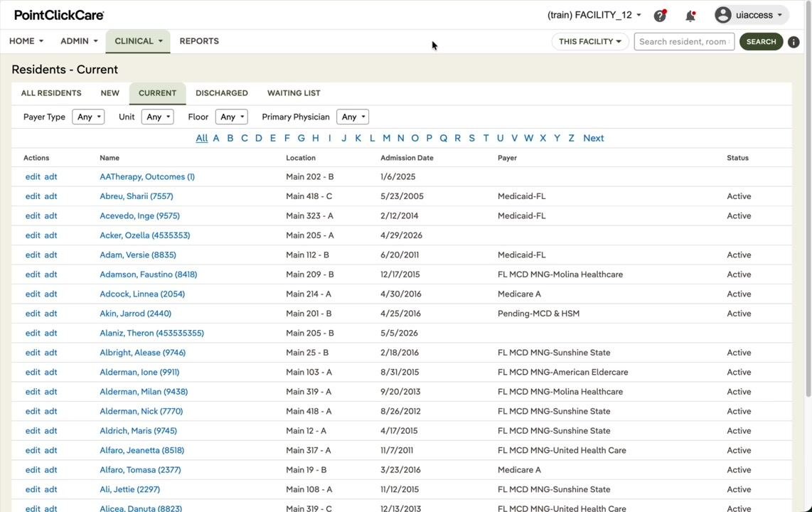Select the CURRENT residents tab
812x512 pixels.
click(157, 93)
